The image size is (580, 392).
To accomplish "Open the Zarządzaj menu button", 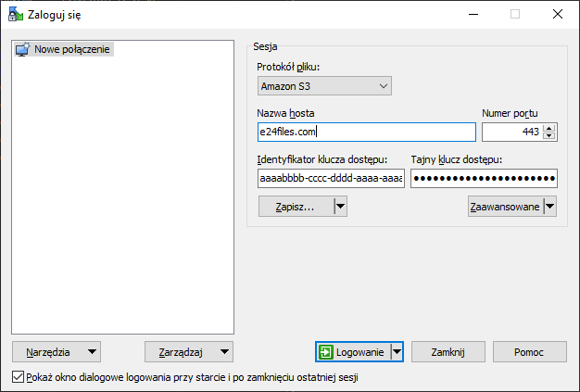I will pyautogui.click(x=189, y=351).
